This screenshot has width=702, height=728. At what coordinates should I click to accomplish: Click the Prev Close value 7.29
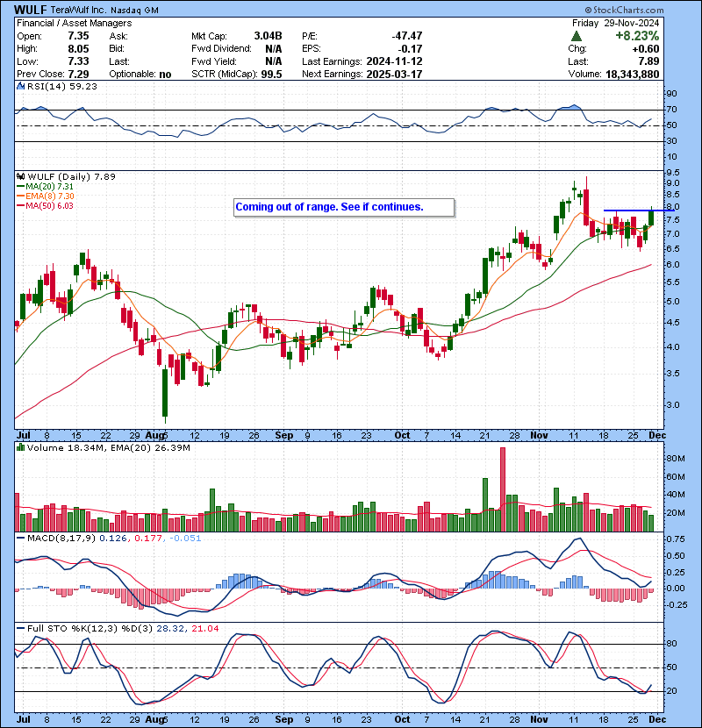(x=78, y=74)
